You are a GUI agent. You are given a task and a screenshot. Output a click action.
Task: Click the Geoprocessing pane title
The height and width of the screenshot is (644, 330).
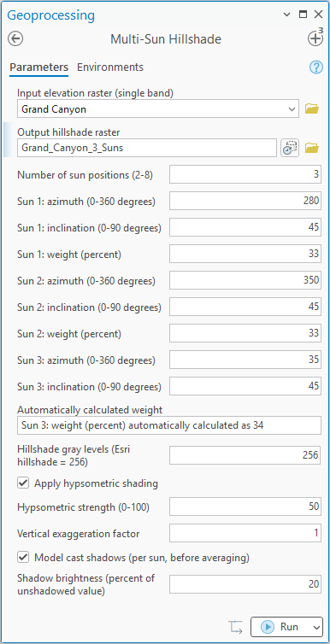(x=51, y=15)
